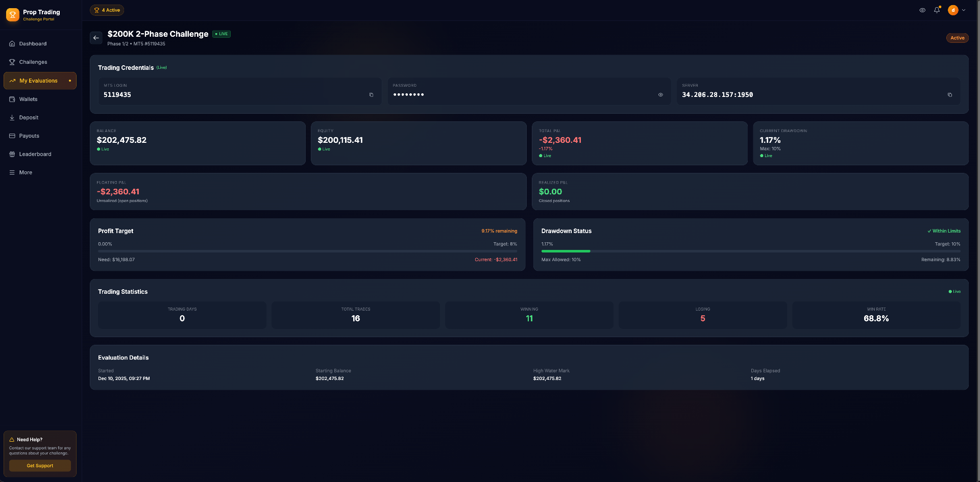Reveal the hidden trading password
The height and width of the screenshot is (482, 980).
660,95
